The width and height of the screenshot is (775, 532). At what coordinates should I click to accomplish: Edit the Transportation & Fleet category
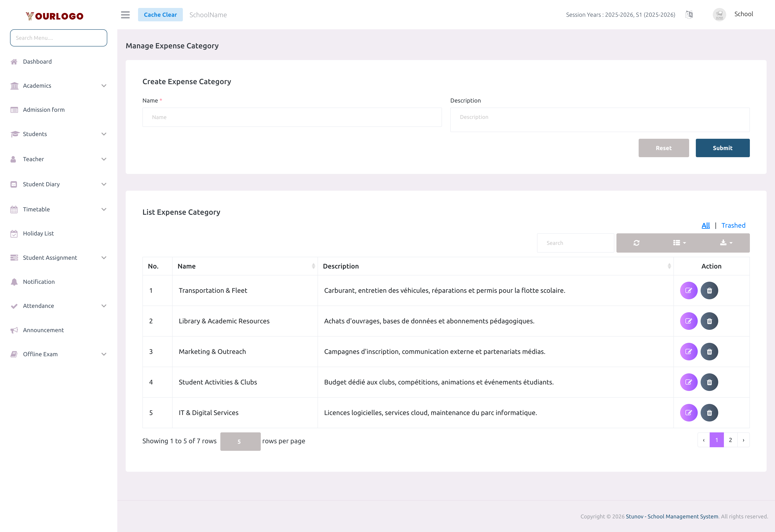point(688,290)
